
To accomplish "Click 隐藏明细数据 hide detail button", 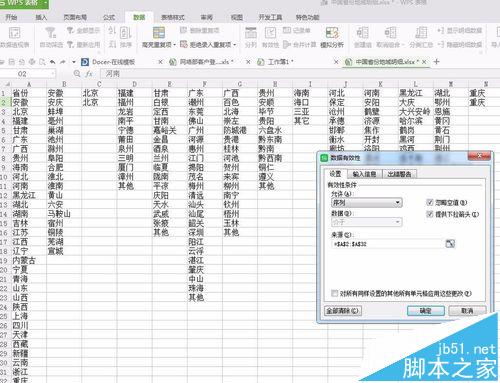I will tap(460, 44).
